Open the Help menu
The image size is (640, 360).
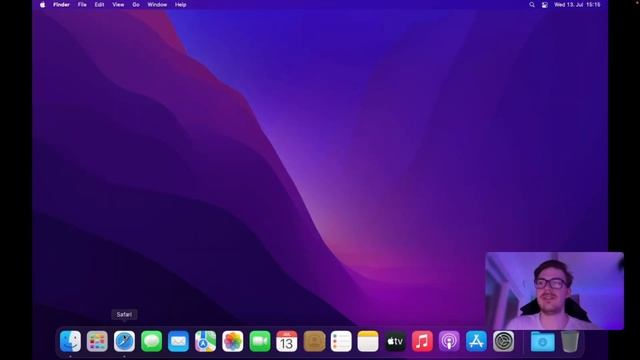click(180, 5)
